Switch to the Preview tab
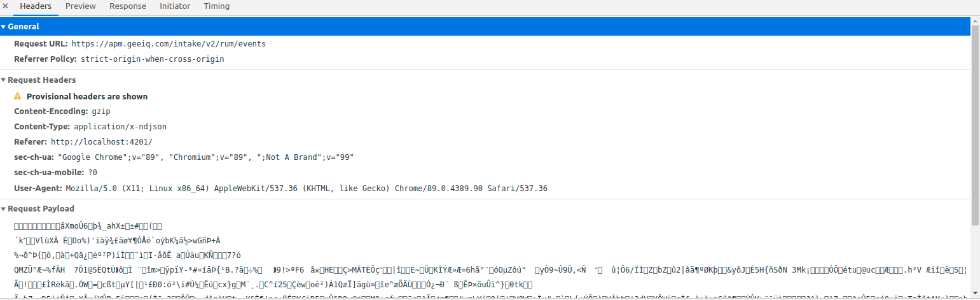 tap(80, 6)
